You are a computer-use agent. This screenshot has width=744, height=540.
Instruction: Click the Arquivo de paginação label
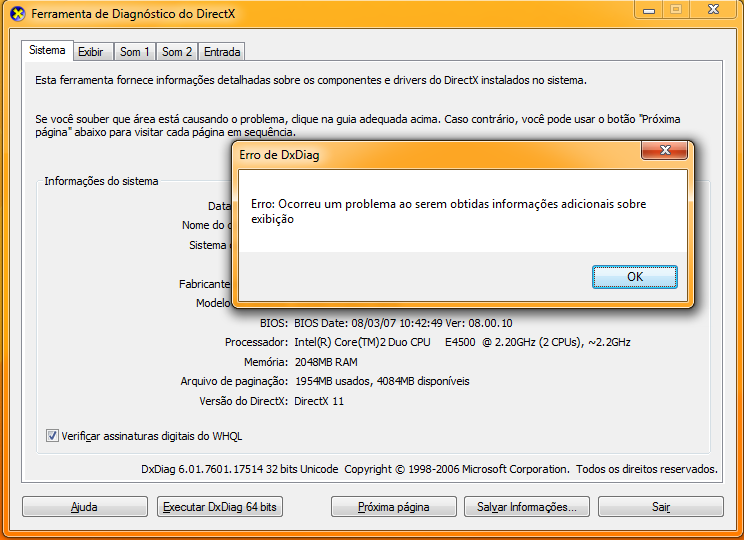[234, 381]
